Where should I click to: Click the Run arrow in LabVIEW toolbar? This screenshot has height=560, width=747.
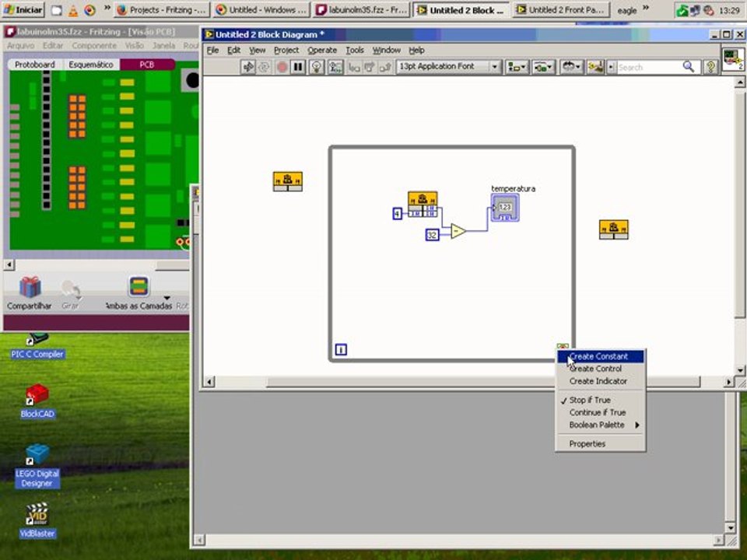point(248,67)
